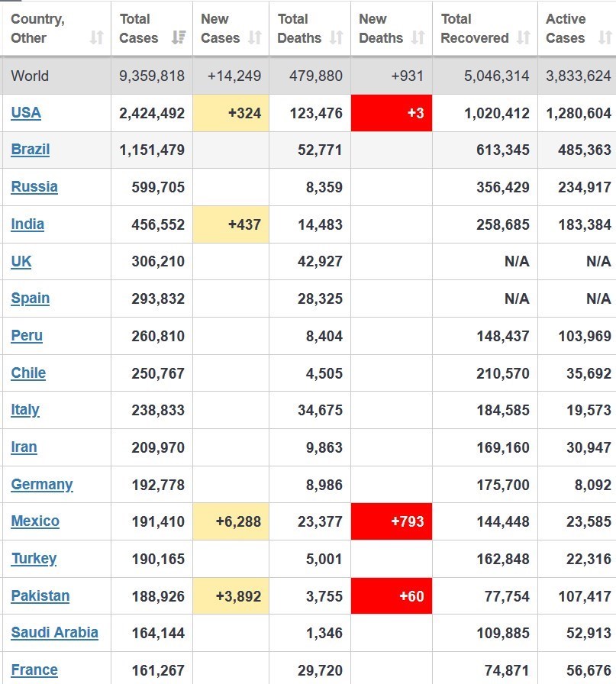Sort by the New Deaths arrow icon
Screen dimensions: 616x684
pyautogui.click(x=418, y=38)
